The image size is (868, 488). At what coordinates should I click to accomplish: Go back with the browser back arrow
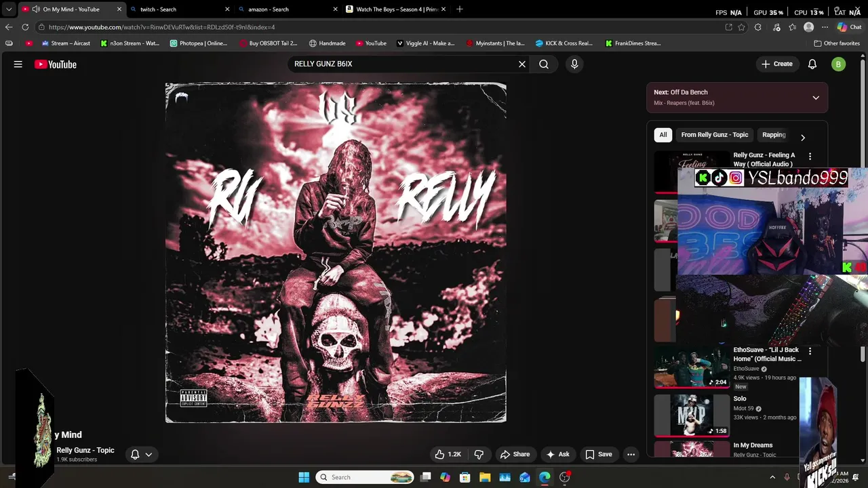[x=9, y=27]
